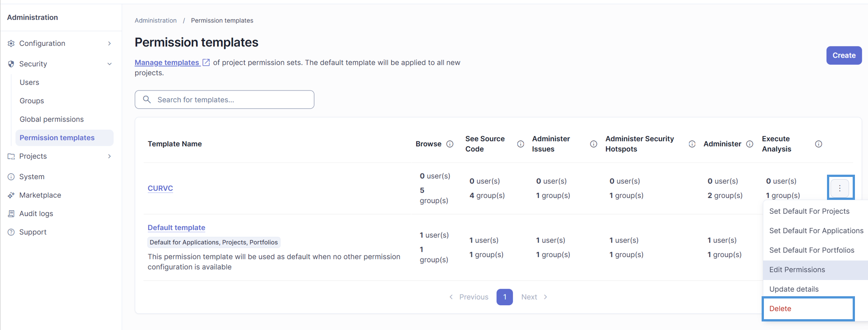Click the Administer column info icon
Viewport: 868px width, 330px height.
[749, 144]
